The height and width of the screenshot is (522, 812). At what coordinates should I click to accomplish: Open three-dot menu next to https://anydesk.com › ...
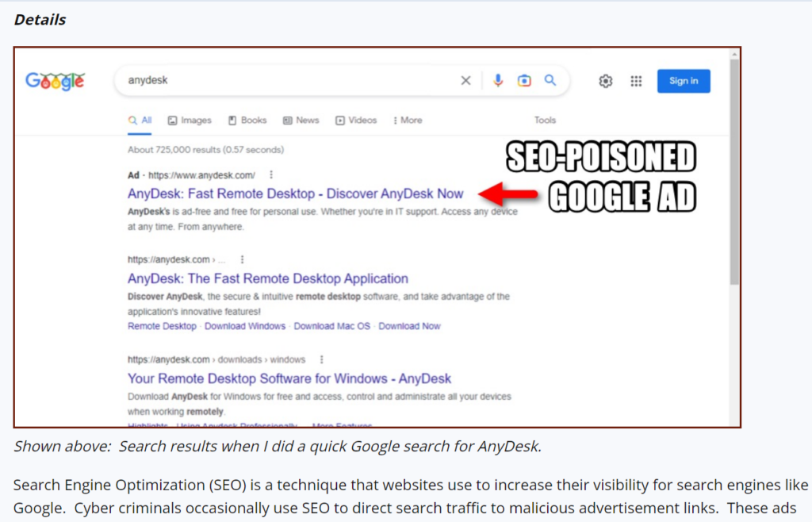[242, 259]
